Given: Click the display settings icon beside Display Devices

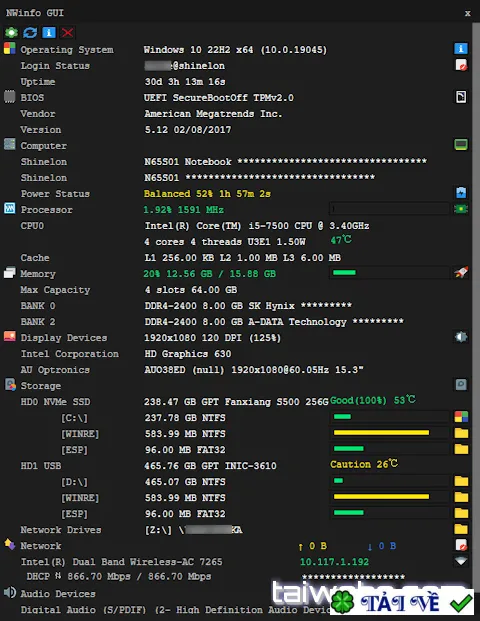Looking at the screenshot, I should coord(461,337).
